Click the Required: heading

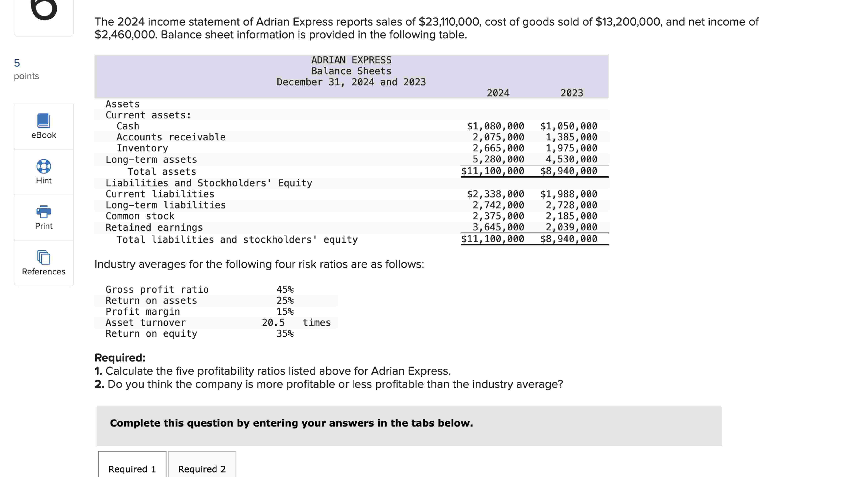120,357
